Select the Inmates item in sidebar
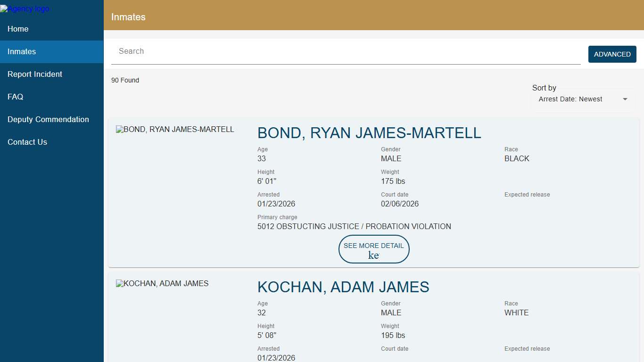Image resolution: width=644 pixels, height=362 pixels. coord(22,51)
